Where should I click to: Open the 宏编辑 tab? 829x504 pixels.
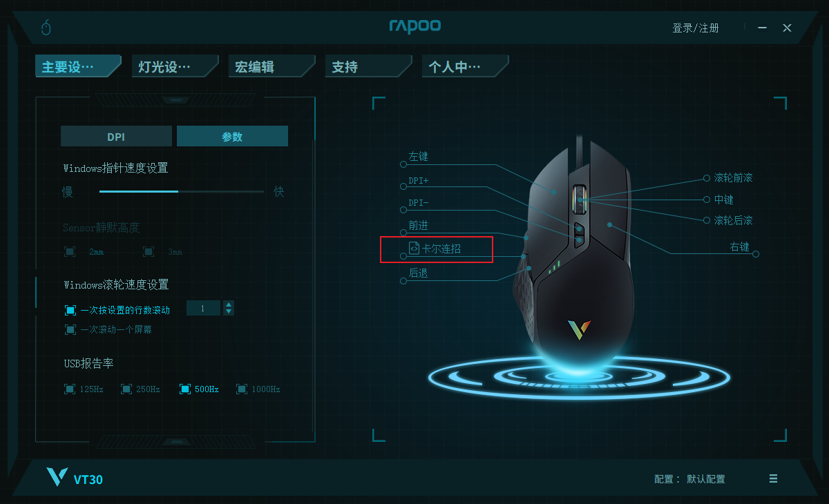pyautogui.click(x=271, y=66)
